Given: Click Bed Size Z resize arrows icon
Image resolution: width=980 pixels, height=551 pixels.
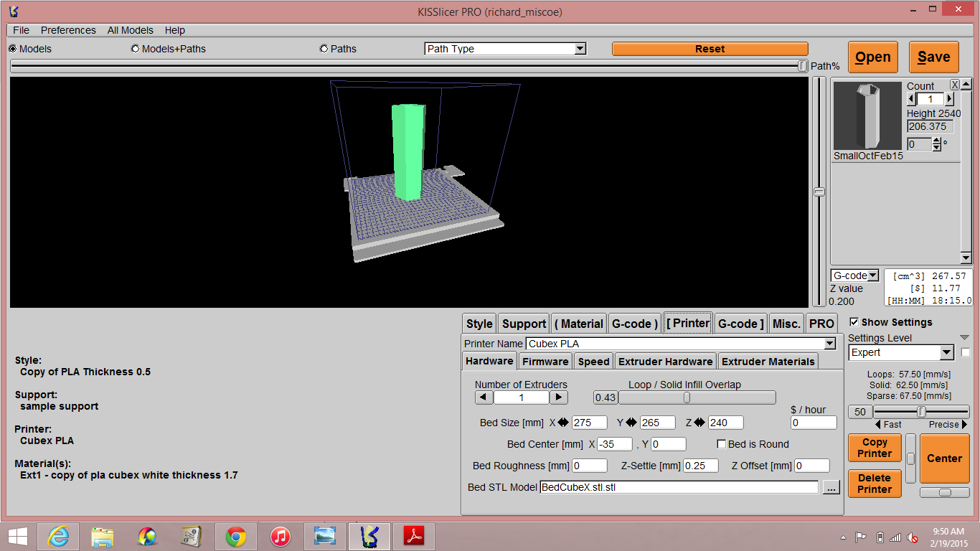Looking at the screenshot, I should [700, 423].
